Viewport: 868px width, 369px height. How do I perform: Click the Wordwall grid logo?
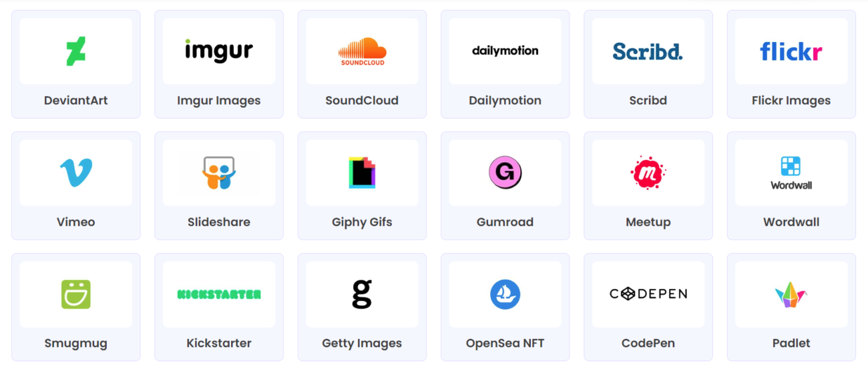coord(791,173)
